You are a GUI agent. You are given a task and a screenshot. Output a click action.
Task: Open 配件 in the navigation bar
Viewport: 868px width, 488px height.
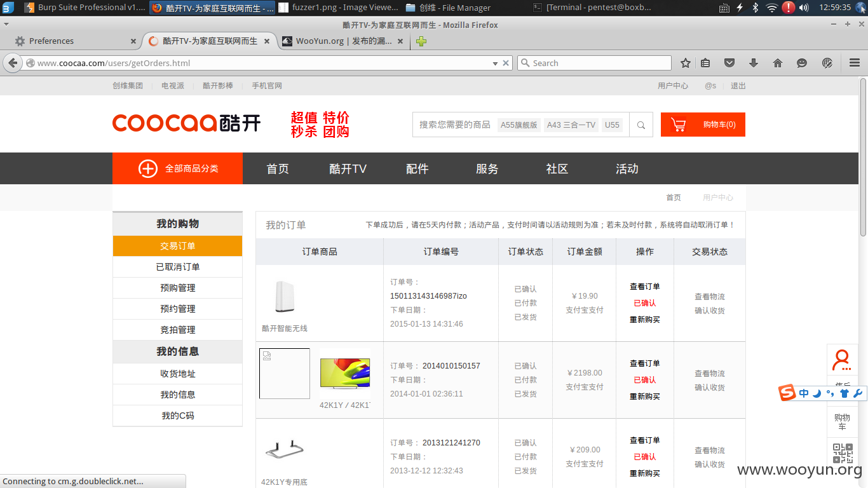[417, 168]
